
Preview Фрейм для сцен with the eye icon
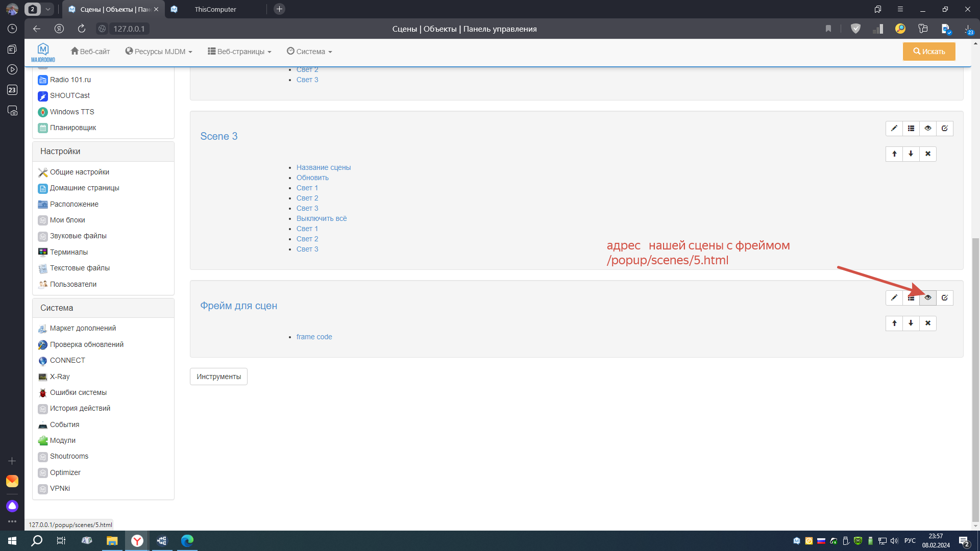point(928,298)
